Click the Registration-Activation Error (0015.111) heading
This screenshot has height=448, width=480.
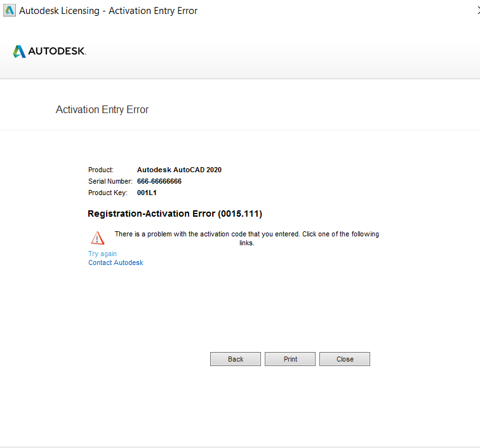[175, 214]
